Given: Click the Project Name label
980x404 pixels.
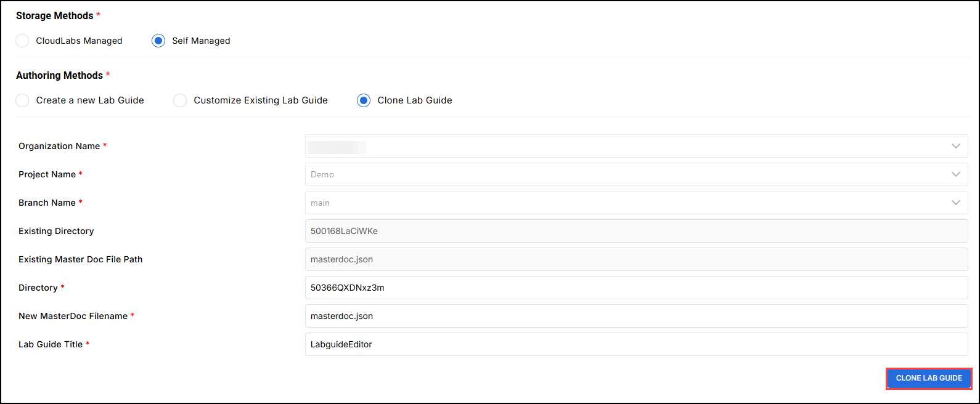Looking at the screenshot, I should tap(47, 174).
